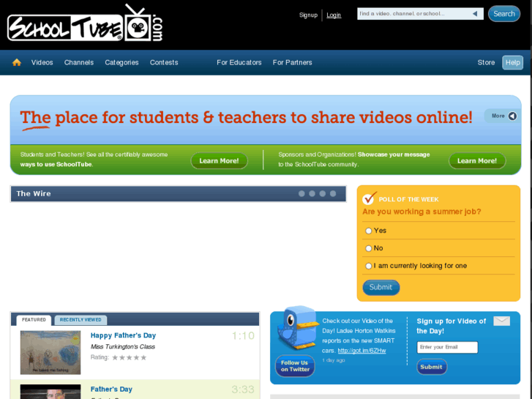532x399 pixels.
Task: Switch to the Featured tab
Action: pyautogui.click(x=34, y=320)
